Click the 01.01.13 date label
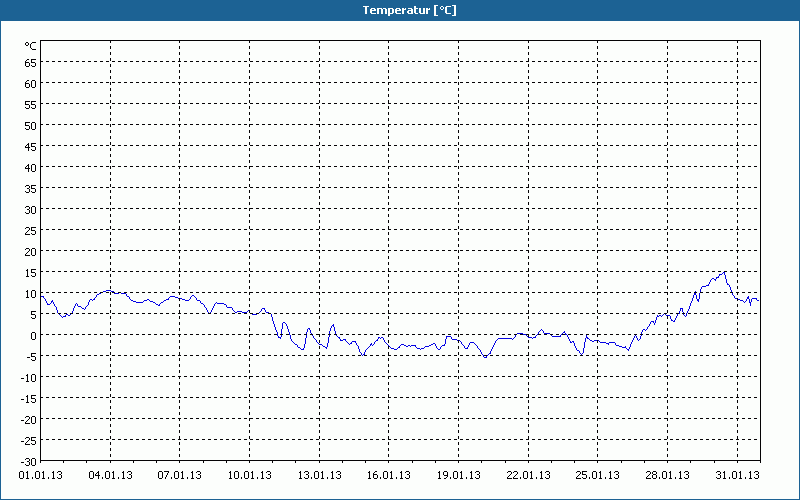Image resolution: width=800 pixels, height=500 pixels. coord(41,475)
